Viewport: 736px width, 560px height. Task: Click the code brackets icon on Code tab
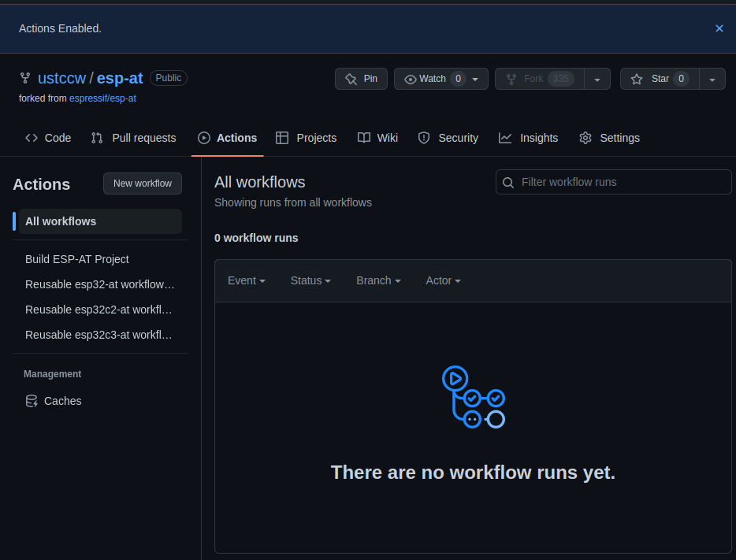point(31,138)
